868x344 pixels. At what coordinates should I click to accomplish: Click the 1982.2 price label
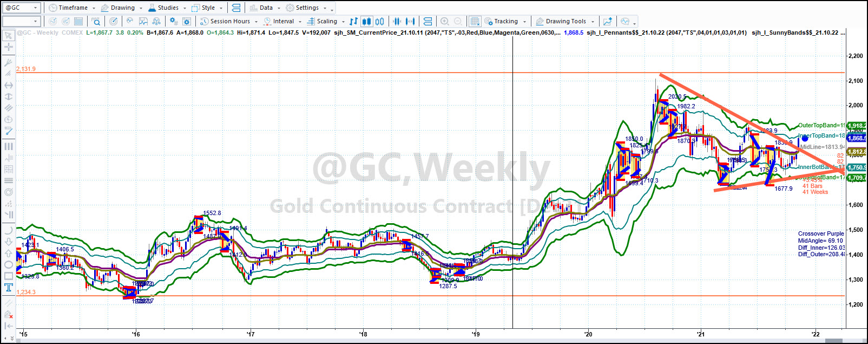[686, 106]
